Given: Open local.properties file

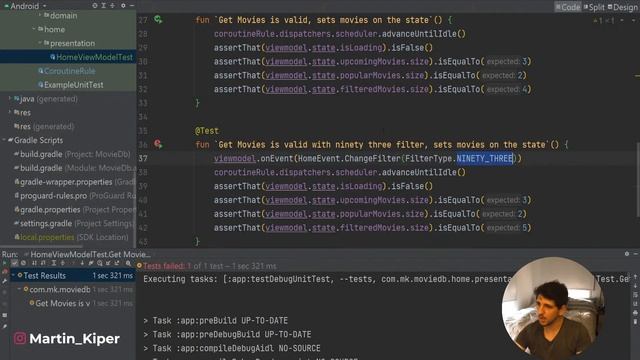Looking at the screenshot, I should pos(71,237).
